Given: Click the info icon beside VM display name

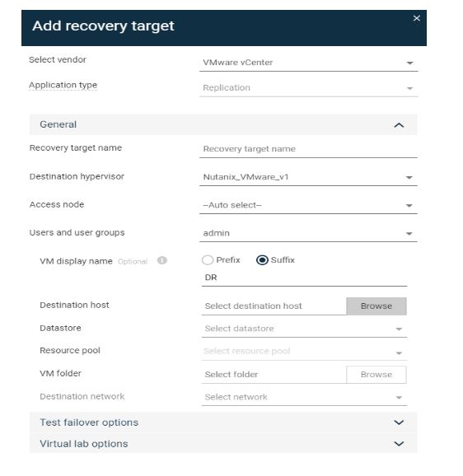Looking at the screenshot, I should [161, 260].
